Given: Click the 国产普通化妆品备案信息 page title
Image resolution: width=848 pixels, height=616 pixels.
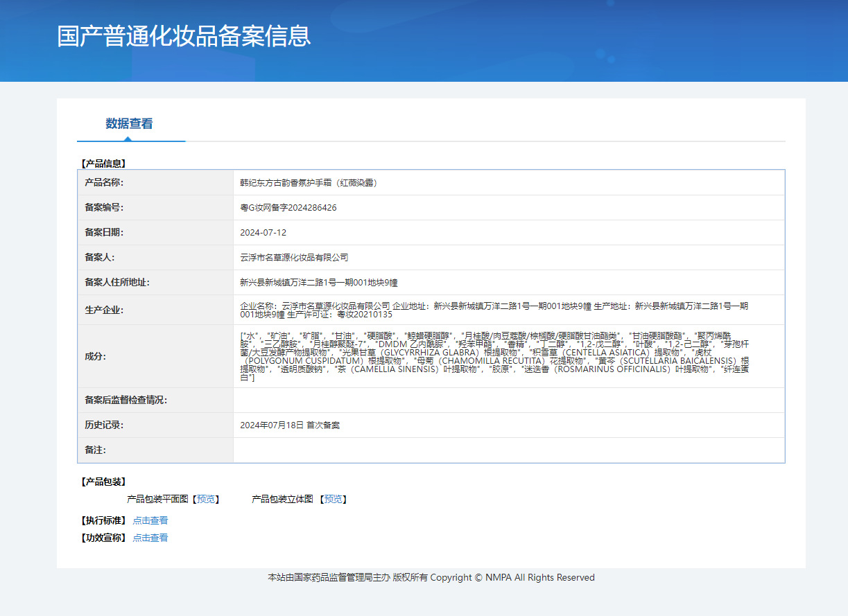Looking at the screenshot, I should click(x=184, y=36).
